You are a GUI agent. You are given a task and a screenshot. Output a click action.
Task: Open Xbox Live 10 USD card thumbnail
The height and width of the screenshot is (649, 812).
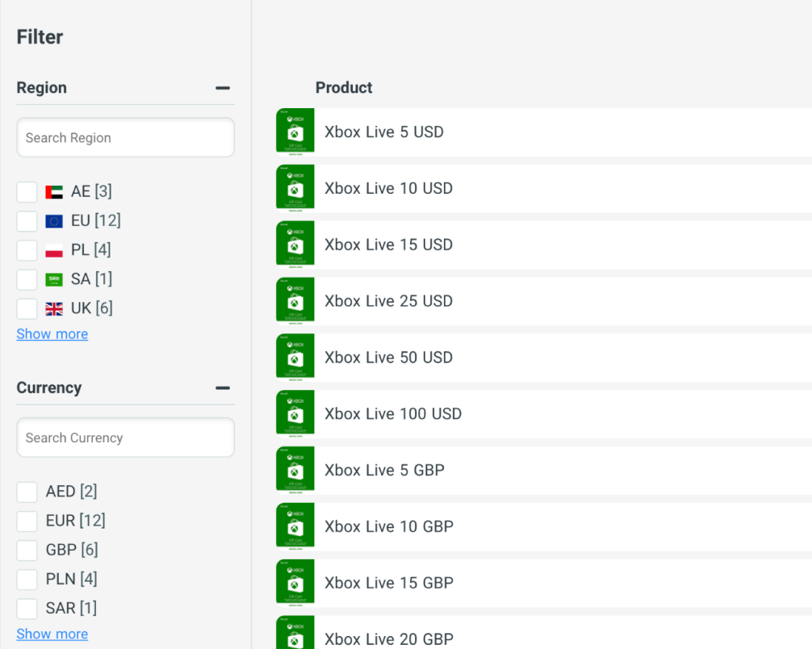(x=295, y=189)
